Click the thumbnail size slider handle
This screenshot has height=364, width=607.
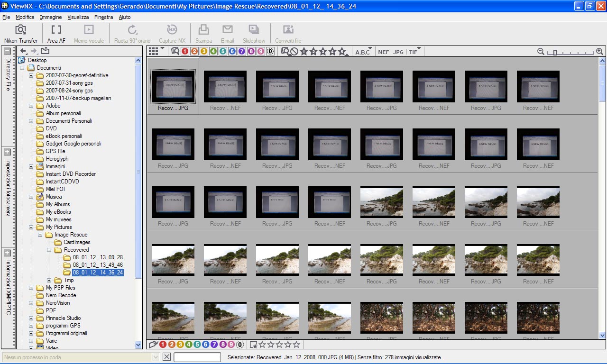point(555,52)
